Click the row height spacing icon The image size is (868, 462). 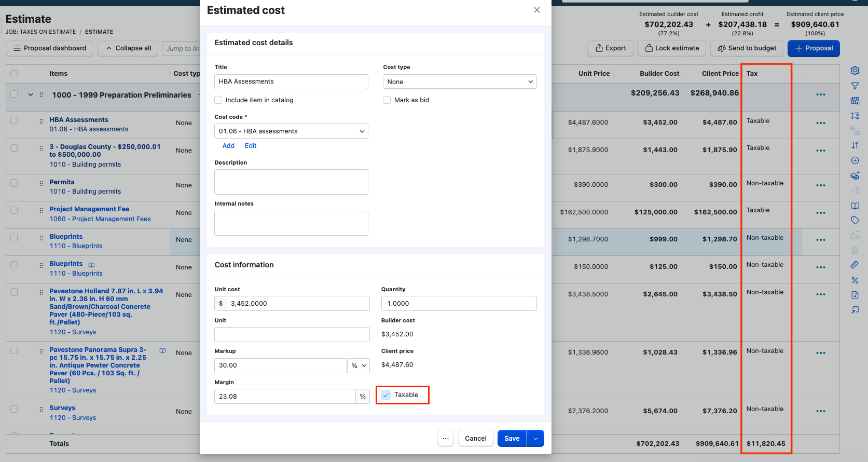[x=855, y=116]
